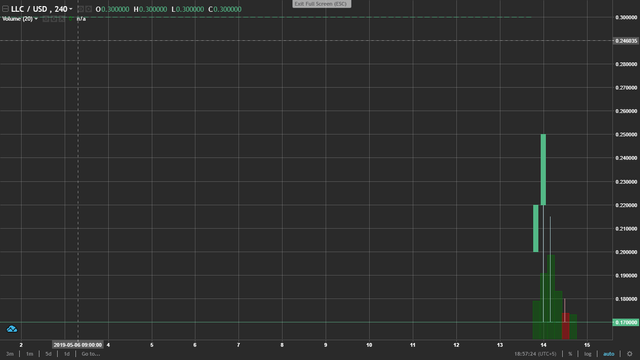Click the 0.300000 label on the price axis
640x360 pixels.
[x=626, y=18]
